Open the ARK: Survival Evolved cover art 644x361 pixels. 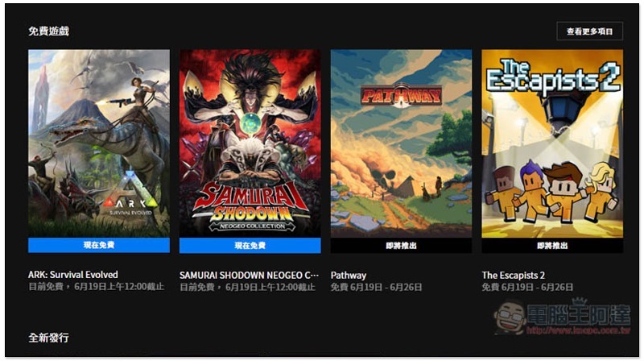[x=98, y=143]
